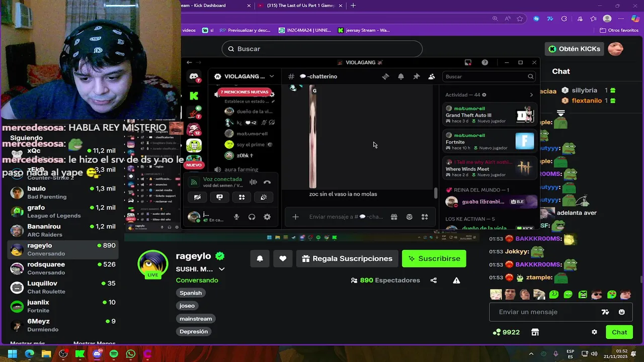Open Kick chat emote picker
The image size is (644, 362).
coord(621,312)
